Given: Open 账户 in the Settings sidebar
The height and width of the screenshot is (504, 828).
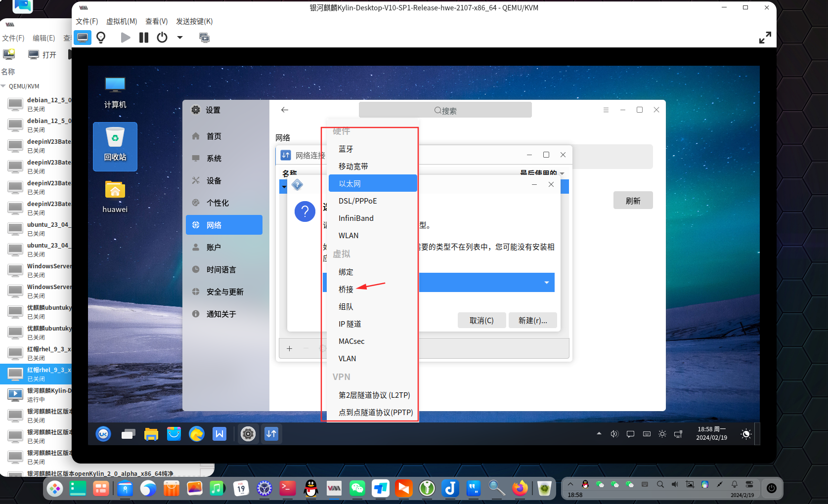Looking at the screenshot, I should coord(224,247).
